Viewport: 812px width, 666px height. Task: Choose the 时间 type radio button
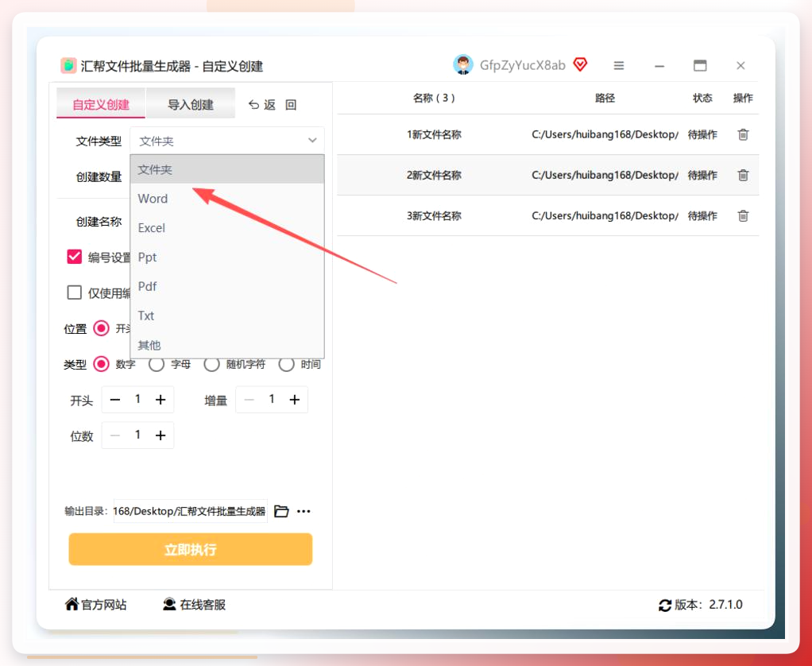(286, 364)
